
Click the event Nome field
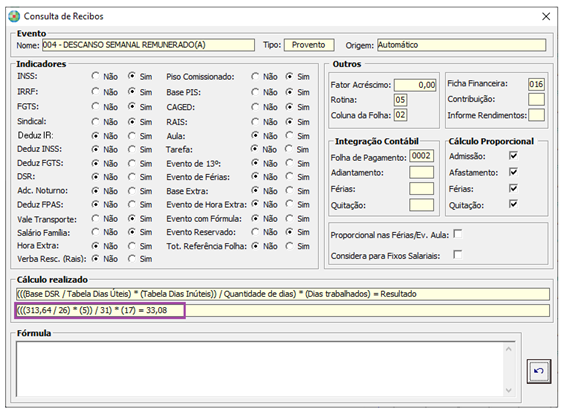point(148,45)
